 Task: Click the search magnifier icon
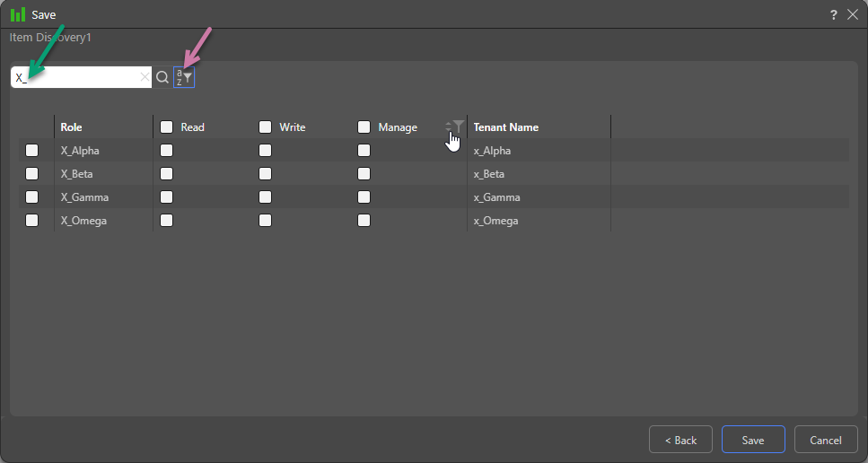[162, 78]
